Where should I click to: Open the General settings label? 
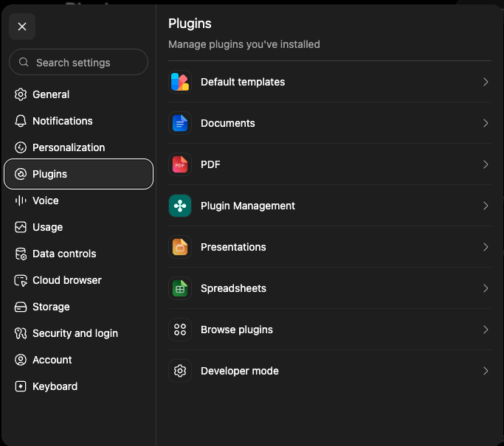51,94
